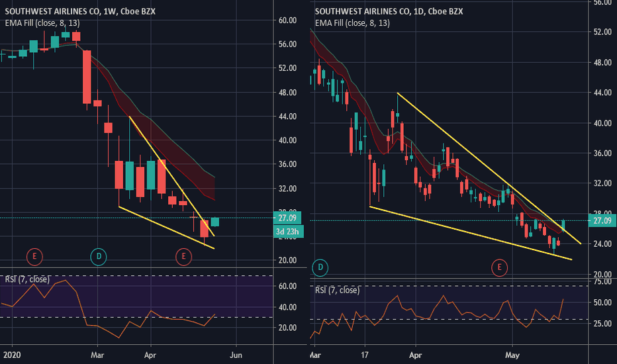Select the Southwest Airlines 1D chart title
Image resolution: width=617 pixels, height=364 pixels.
pos(389,11)
